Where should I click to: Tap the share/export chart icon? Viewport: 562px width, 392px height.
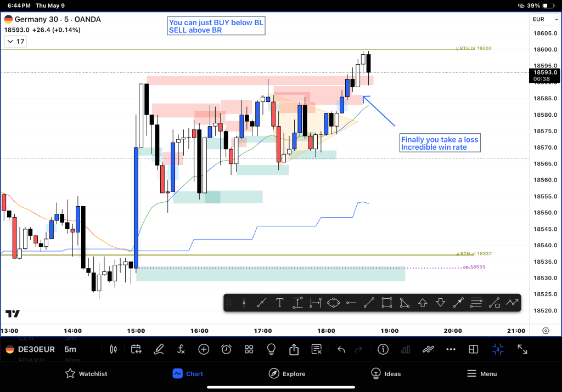click(294, 349)
